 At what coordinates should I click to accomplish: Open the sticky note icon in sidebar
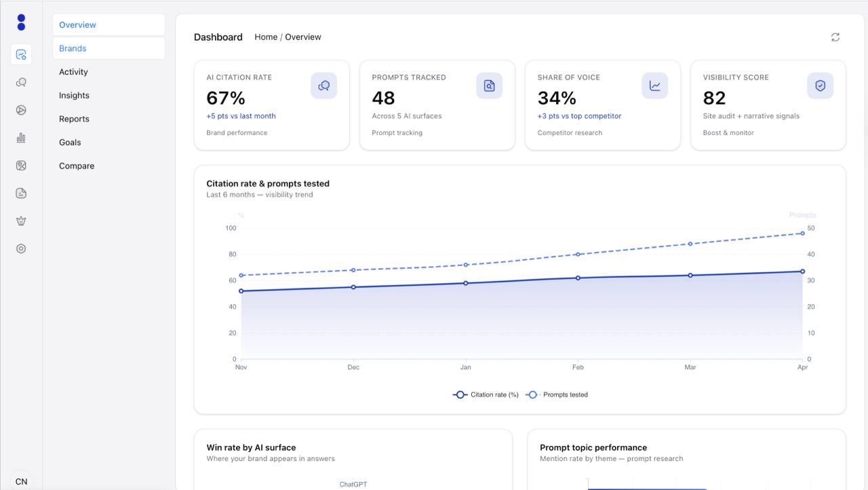21,193
